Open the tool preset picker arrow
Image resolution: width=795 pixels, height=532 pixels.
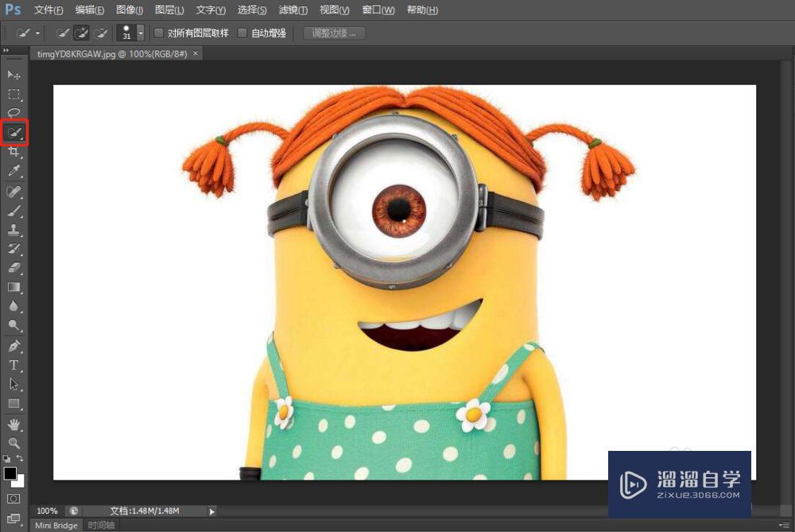point(37,33)
